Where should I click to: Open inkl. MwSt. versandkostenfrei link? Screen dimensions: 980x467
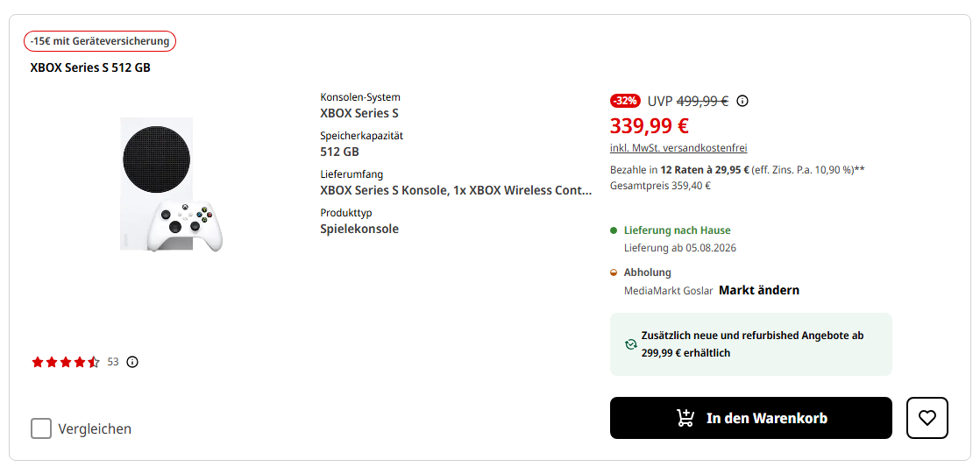pyautogui.click(x=678, y=148)
